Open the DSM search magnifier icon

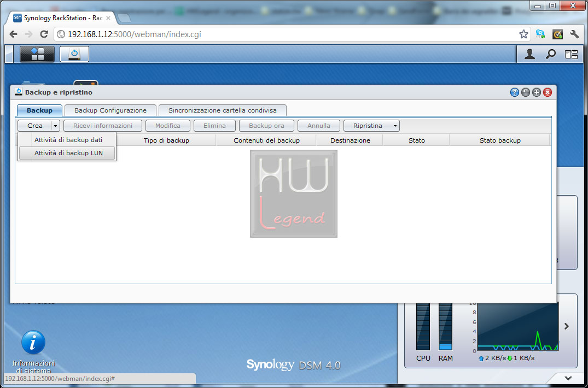(x=550, y=54)
